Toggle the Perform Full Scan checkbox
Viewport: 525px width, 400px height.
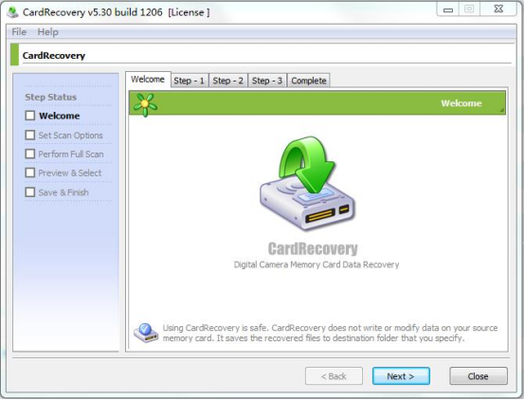[30, 154]
